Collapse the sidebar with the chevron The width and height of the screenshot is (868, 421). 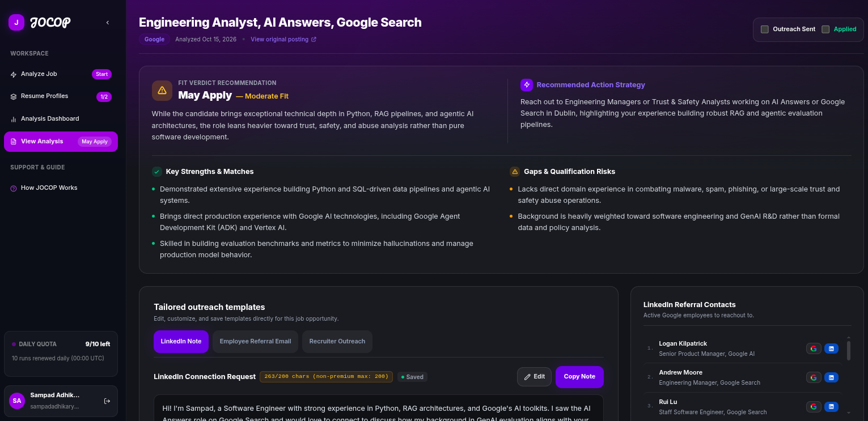(108, 23)
